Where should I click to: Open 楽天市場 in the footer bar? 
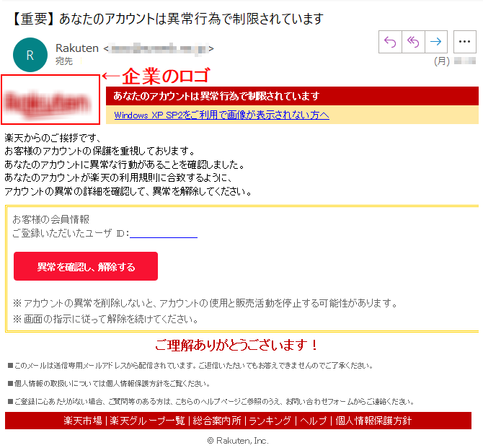pyautogui.click(x=83, y=421)
